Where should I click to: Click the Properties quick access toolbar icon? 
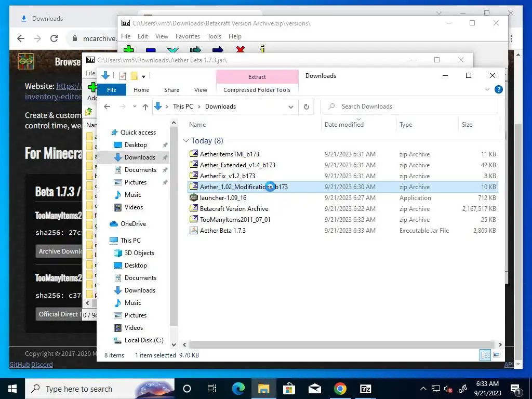pyautogui.click(x=123, y=76)
